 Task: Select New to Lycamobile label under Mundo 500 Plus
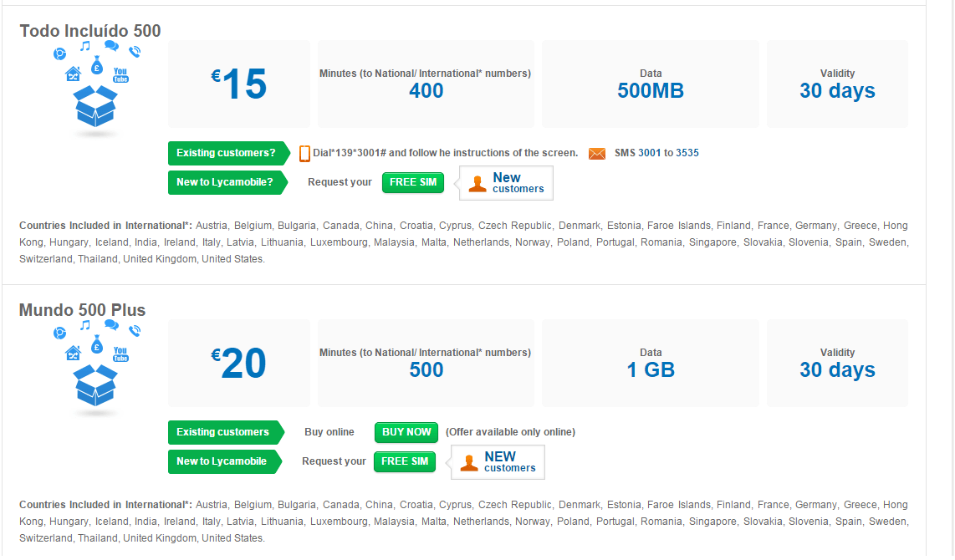pos(225,462)
